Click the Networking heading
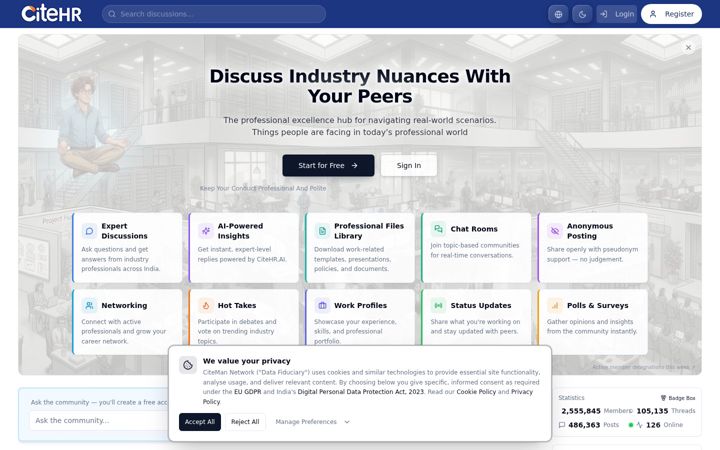 [124, 305]
